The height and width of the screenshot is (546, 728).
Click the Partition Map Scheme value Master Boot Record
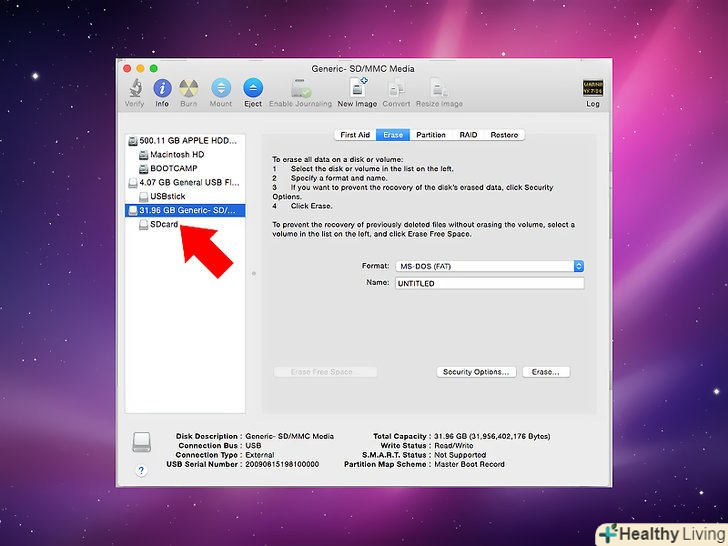coord(469,464)
